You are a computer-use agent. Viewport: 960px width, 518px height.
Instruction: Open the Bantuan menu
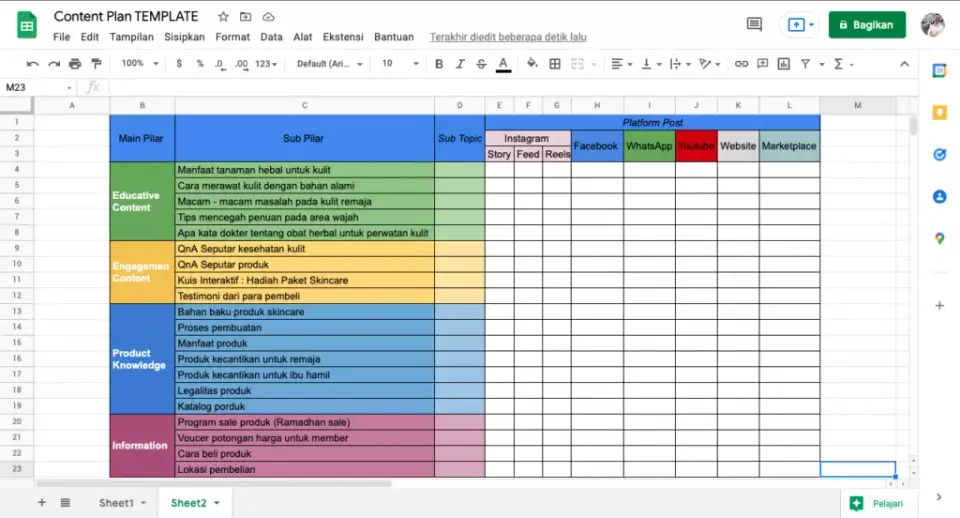coord(394,37)
